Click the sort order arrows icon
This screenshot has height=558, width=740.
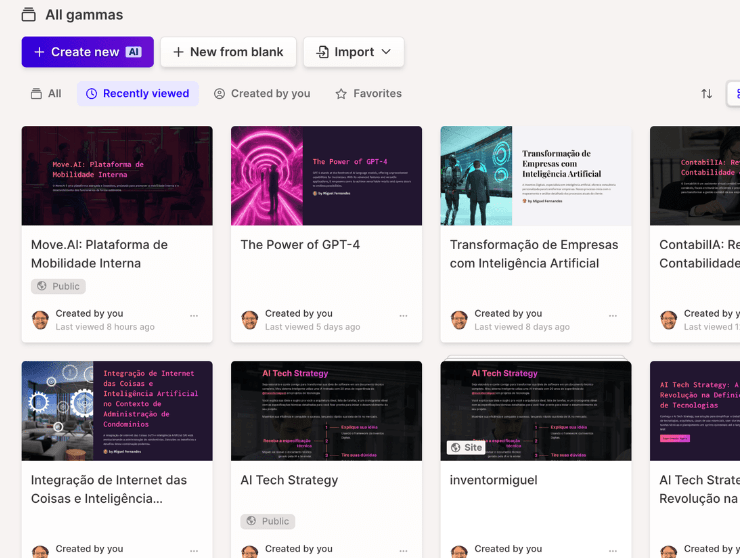tap(706, 94)
